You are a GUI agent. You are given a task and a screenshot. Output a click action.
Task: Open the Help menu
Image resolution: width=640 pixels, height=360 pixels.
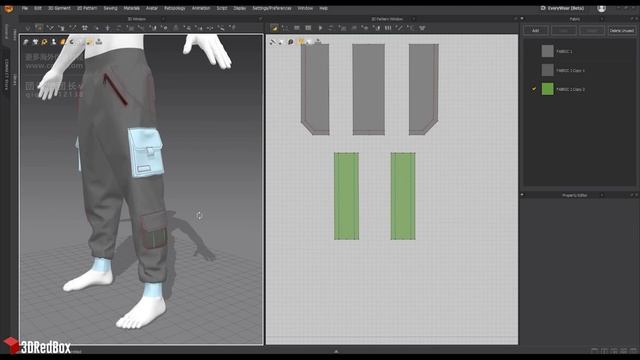[324, 8]
